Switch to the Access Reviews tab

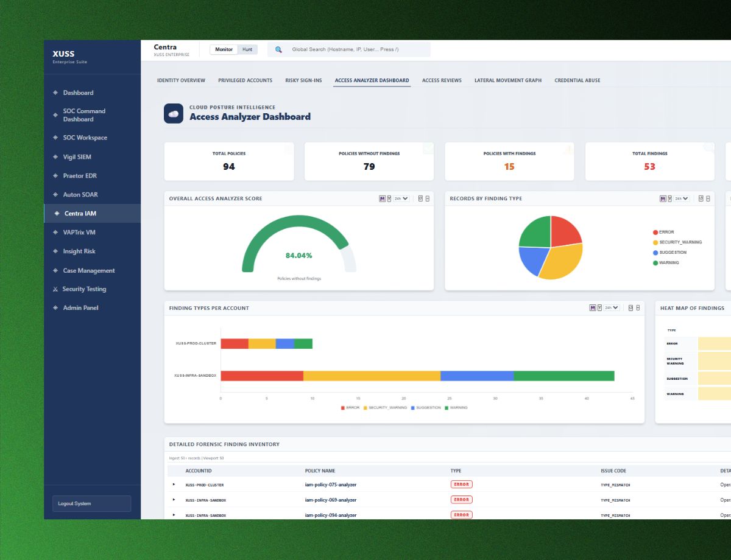441,80
